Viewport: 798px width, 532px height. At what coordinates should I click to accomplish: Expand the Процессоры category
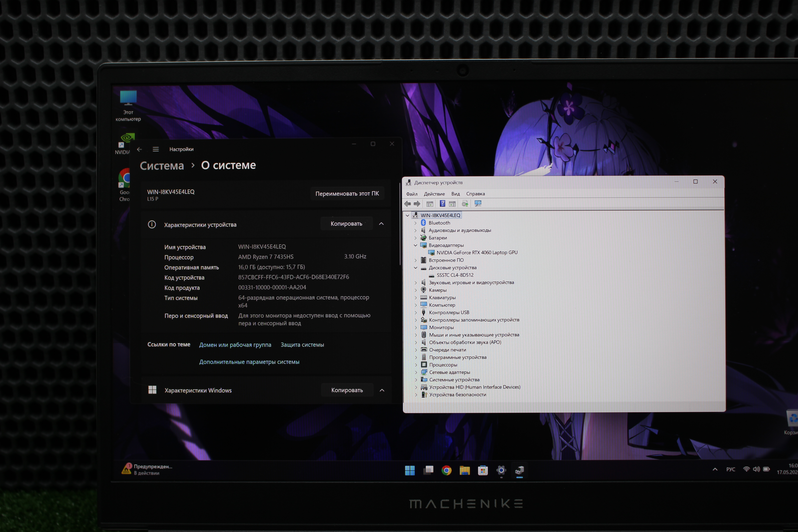coord(416,365)
